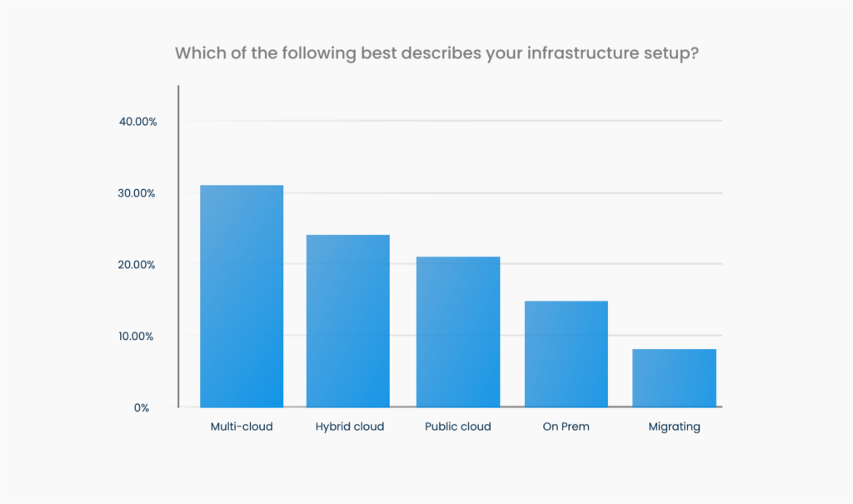Image resolution: width=853 pixels, height=504 pixels.
Task: Select the On Prem axis label
Action: click(x=566, y=427)
